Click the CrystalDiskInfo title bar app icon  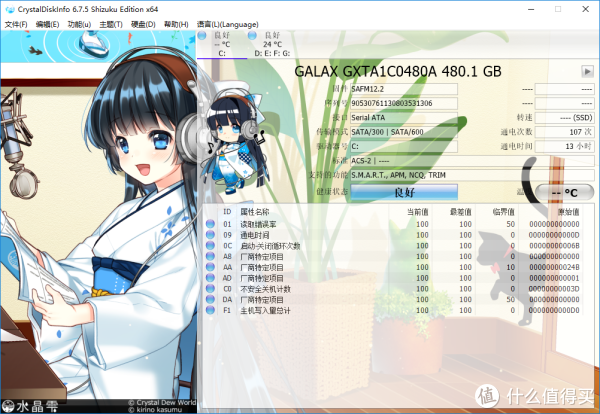click(x=10, y=9)
